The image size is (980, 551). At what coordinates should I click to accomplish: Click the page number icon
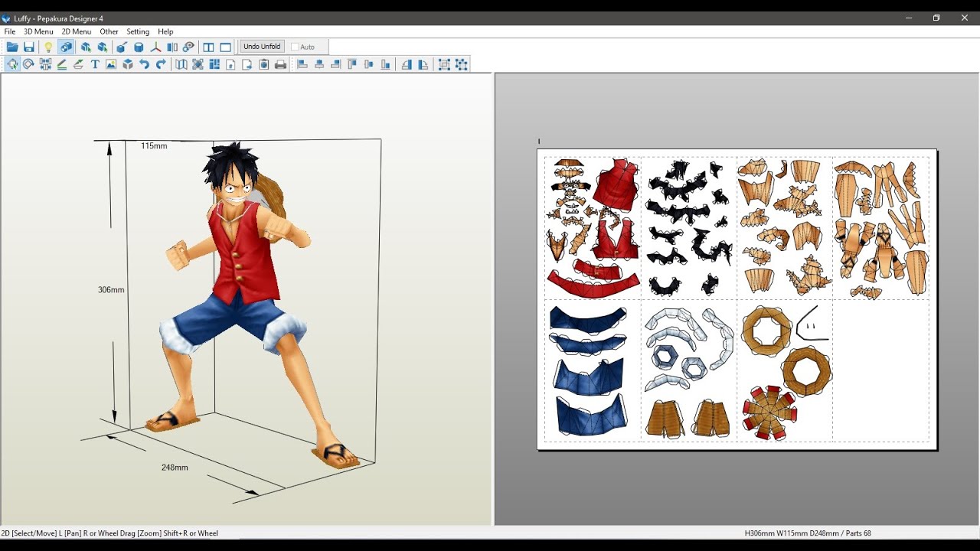230,64
